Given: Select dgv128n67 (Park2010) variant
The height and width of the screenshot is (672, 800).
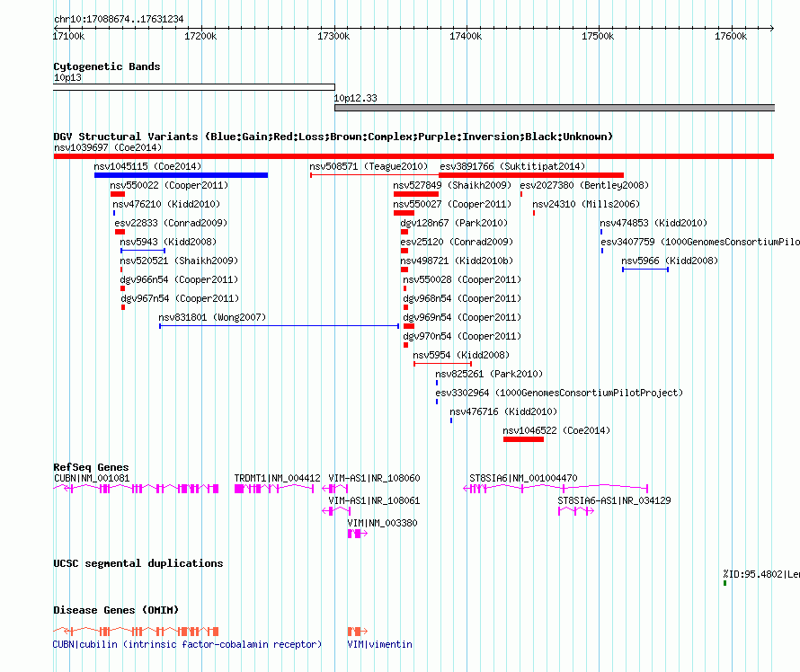Looking at the screenshot, I should coord(454,223).
